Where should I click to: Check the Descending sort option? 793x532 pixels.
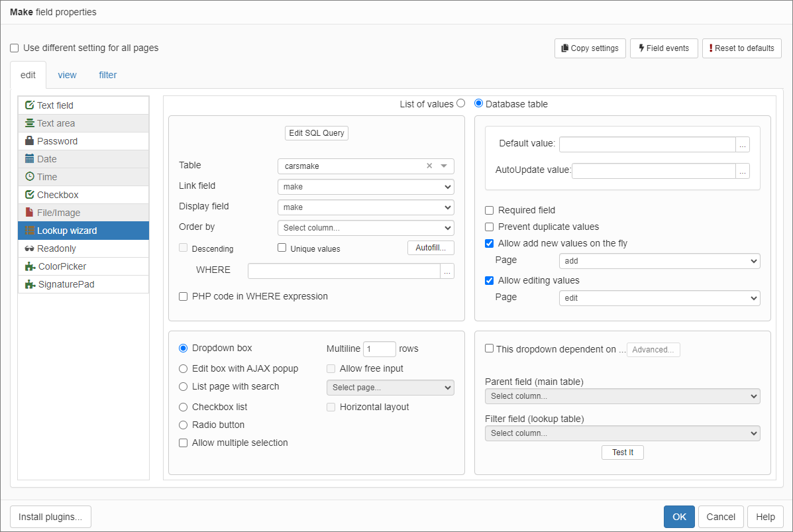[x=184, y=247]
